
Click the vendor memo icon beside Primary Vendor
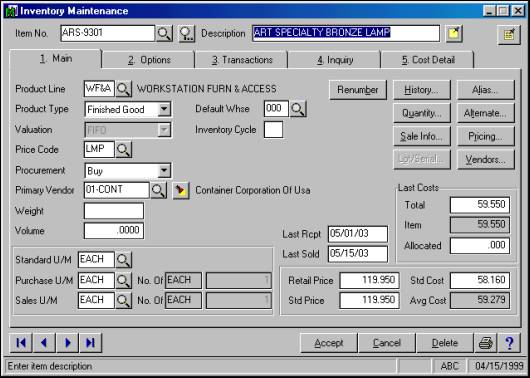pyautogui.click(x=181, y=191)
